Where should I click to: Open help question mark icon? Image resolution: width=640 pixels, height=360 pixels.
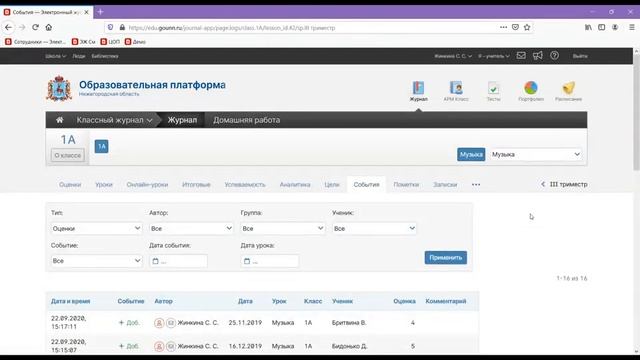554,56
